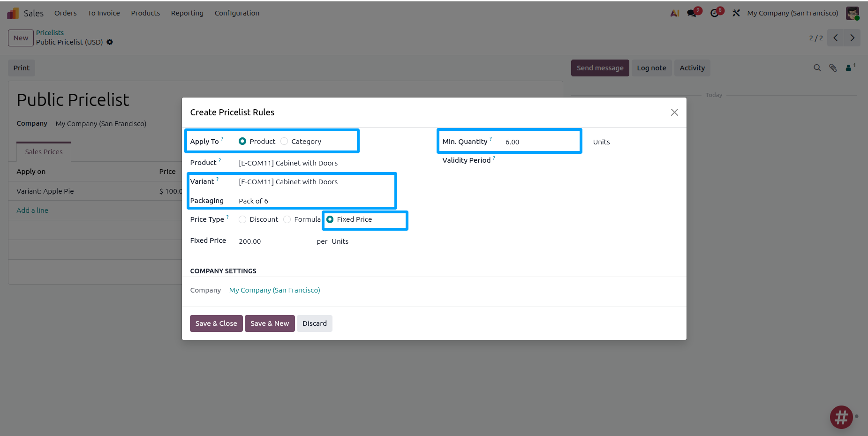This screenshot has width=868, height=436.
Task: Choose Discount as the price type
Action: point(242,219)
